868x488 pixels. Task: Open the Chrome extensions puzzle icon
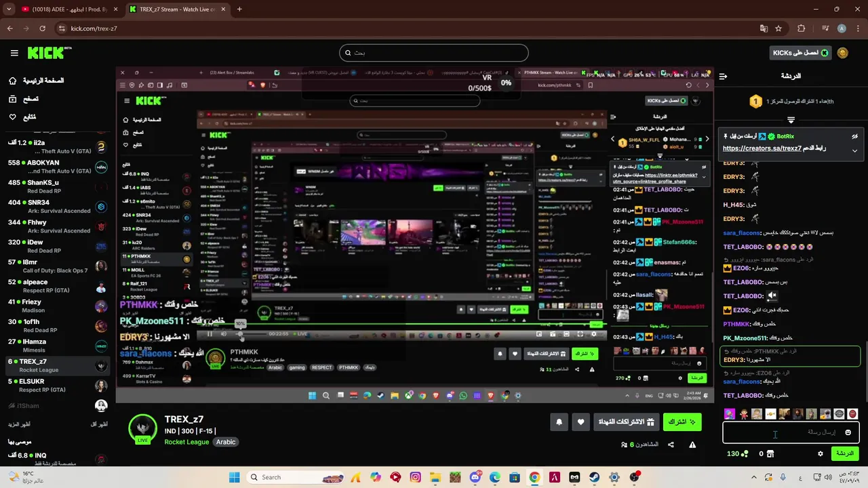click(802, 28)
